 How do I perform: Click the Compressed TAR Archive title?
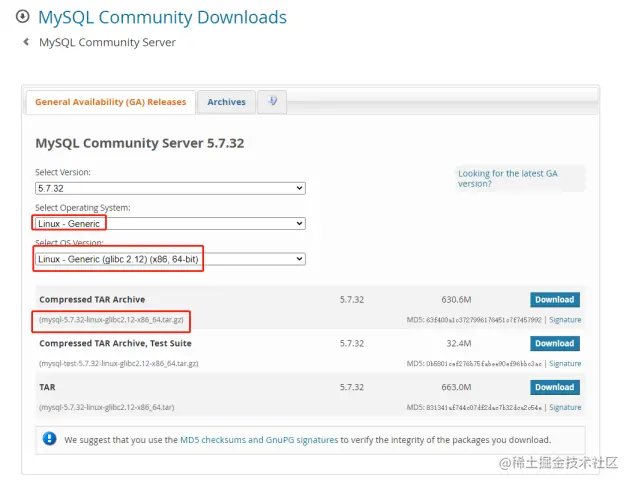(x=92, y=300)
